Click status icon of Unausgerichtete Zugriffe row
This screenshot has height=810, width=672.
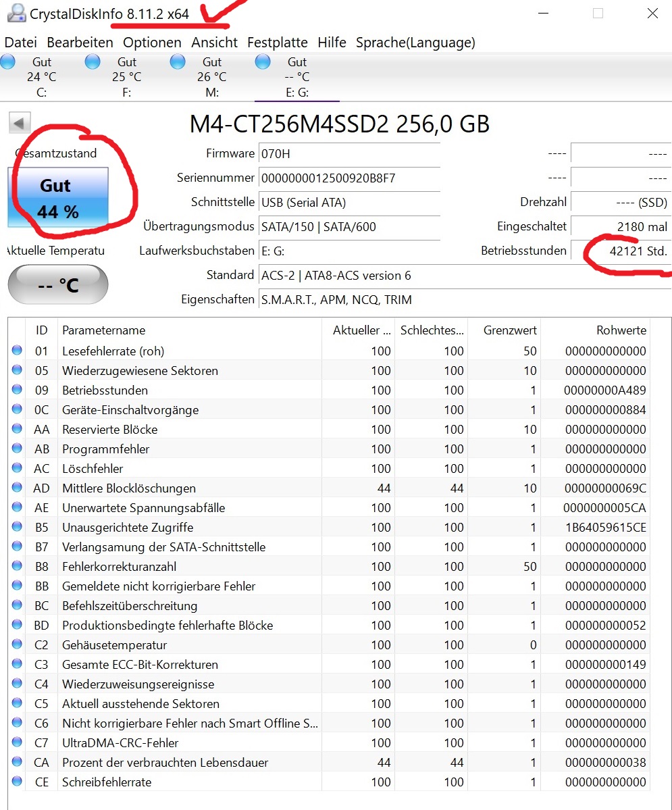[17, 527]
